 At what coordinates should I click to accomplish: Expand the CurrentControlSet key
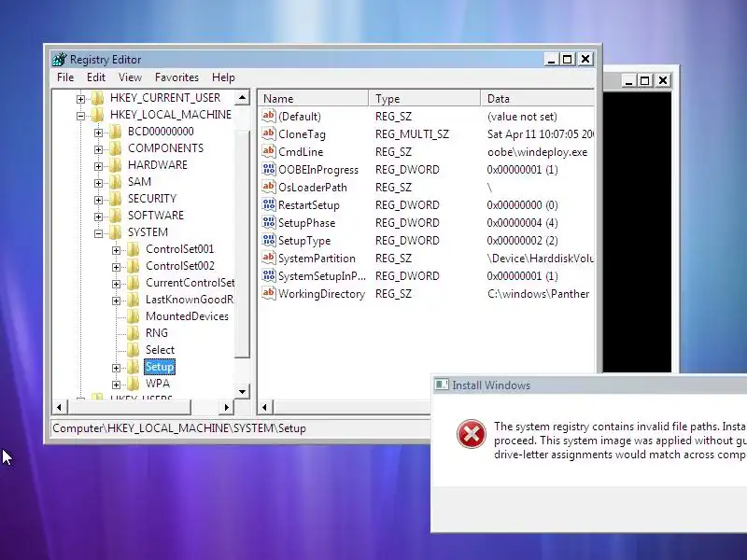coord(116,284)
